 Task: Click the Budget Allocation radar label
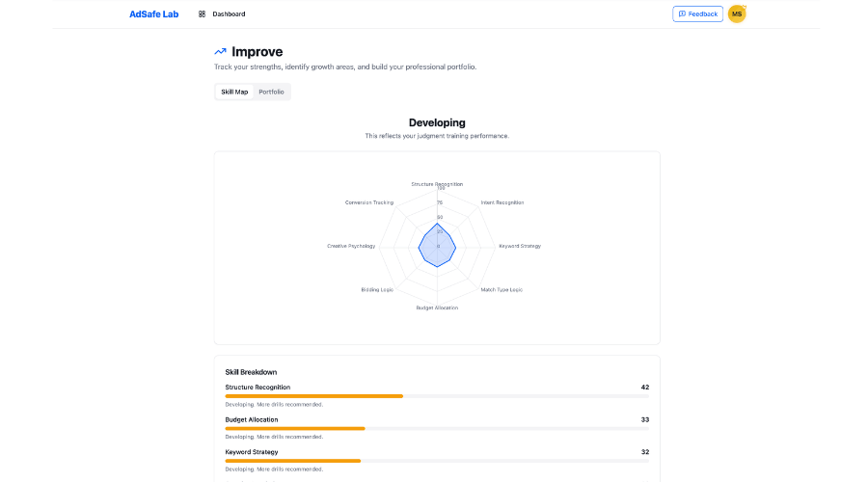437,308
